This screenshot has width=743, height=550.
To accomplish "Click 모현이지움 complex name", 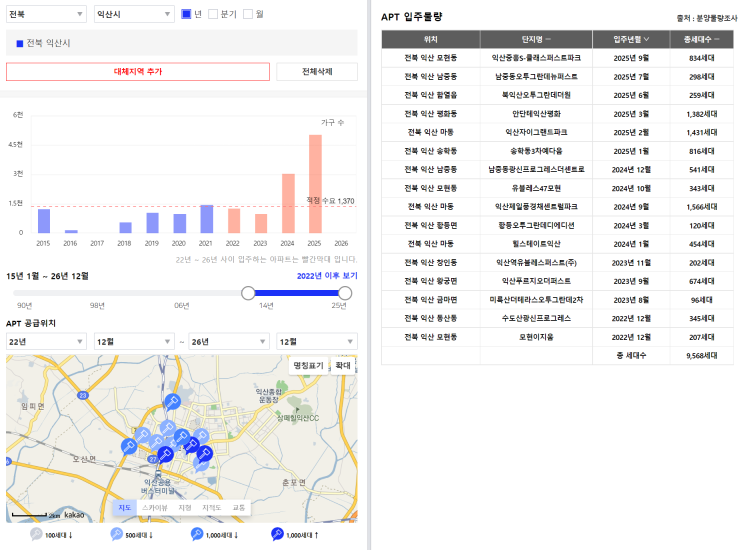I will click(x=536, y=337).
